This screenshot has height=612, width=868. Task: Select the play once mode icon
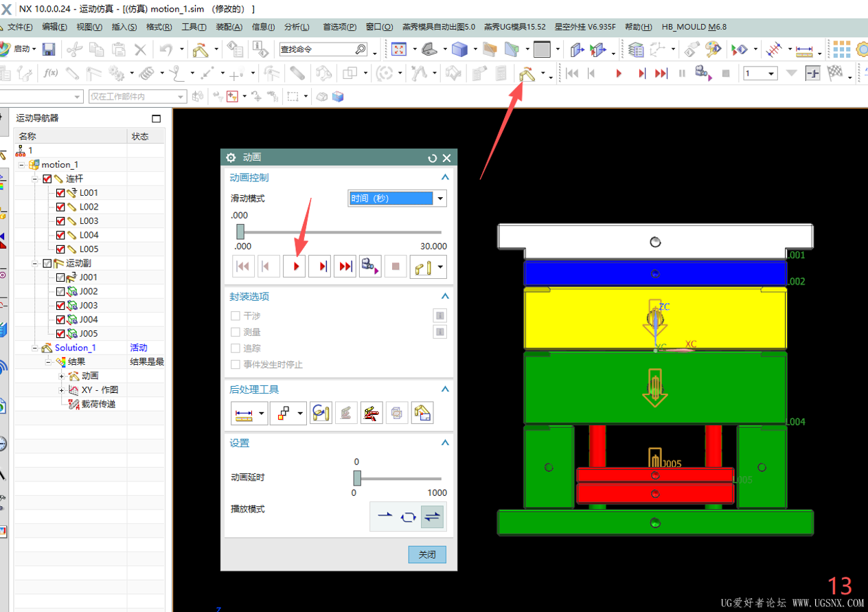pyautogui.click(x=385, y=517)
